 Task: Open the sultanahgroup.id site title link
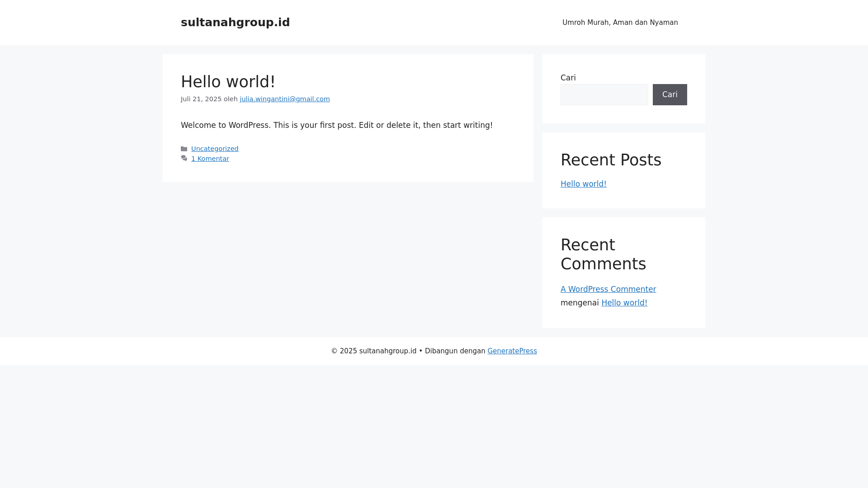tap(235, 22)
